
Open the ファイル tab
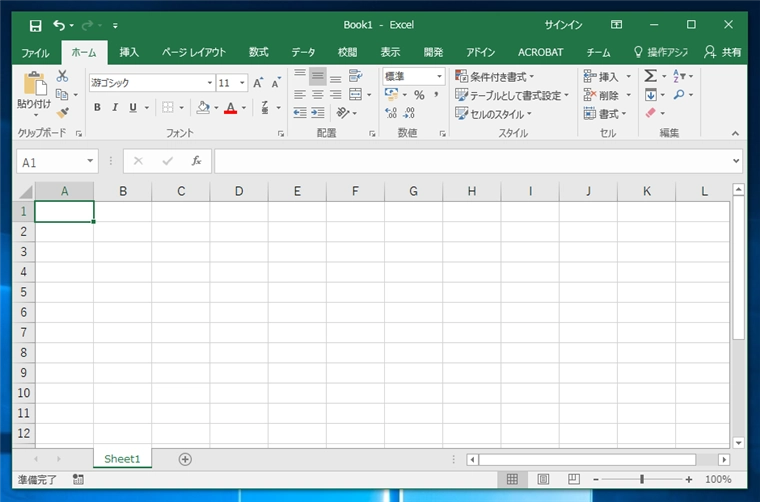click(x=35, y=52)
